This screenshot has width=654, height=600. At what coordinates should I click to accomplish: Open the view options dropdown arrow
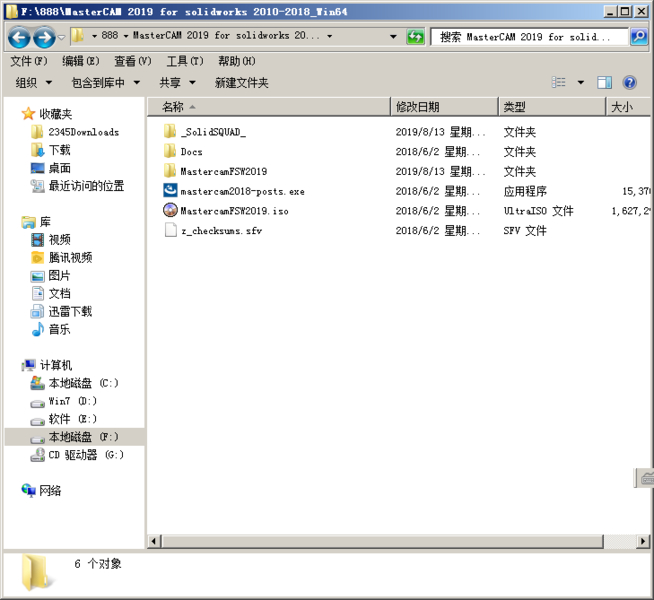tap(581, 83)
